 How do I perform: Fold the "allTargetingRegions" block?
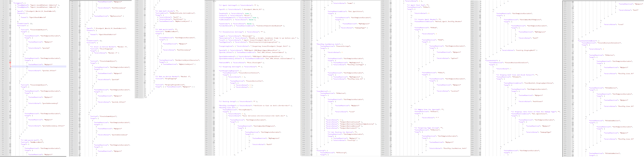click(214, 71)
